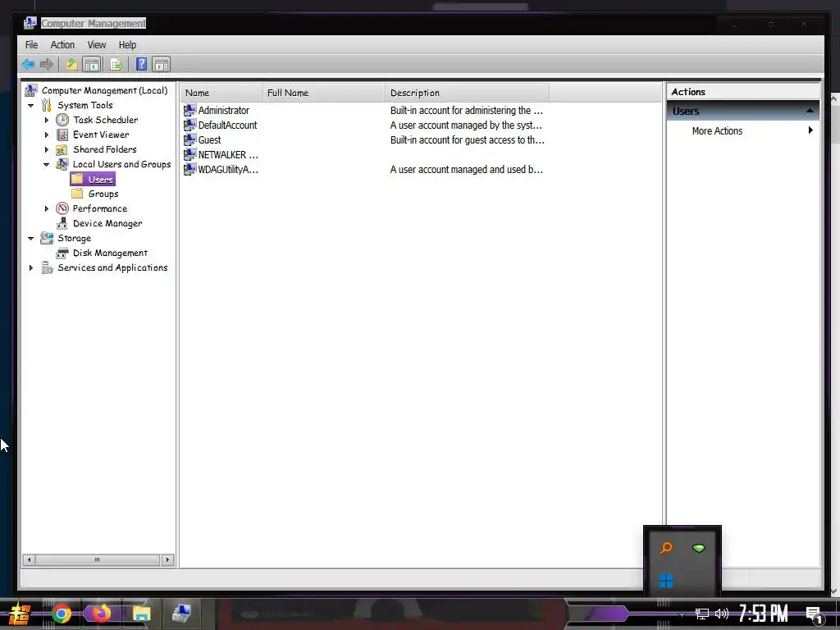840x630 pixels.
Task: Click 'Built-in account for guest access' description
Action: (467, 139)
